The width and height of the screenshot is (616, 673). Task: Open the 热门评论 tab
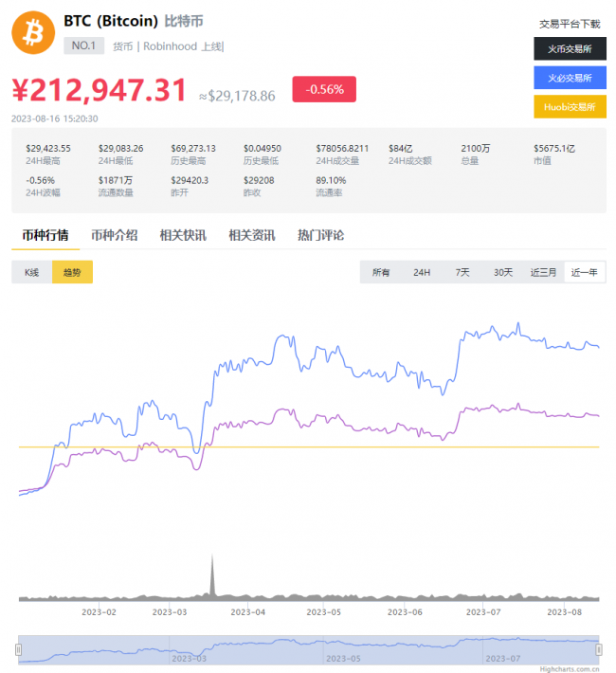pyautogui.click(x=320, y=235)
